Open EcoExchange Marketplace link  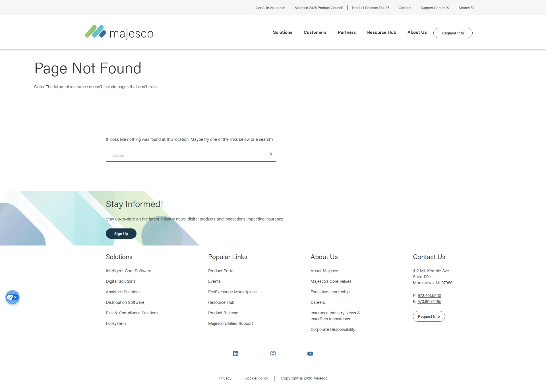(232, 292)
